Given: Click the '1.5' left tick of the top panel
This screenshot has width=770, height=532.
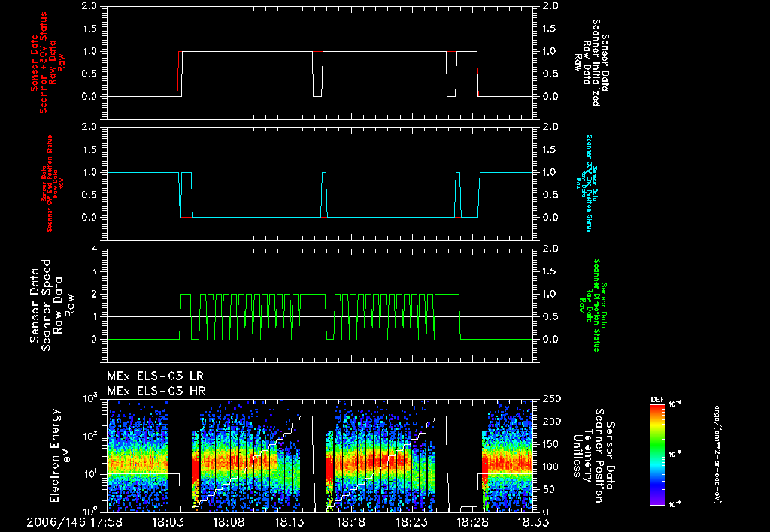Looking at the screenshot, I should [89, 29].
